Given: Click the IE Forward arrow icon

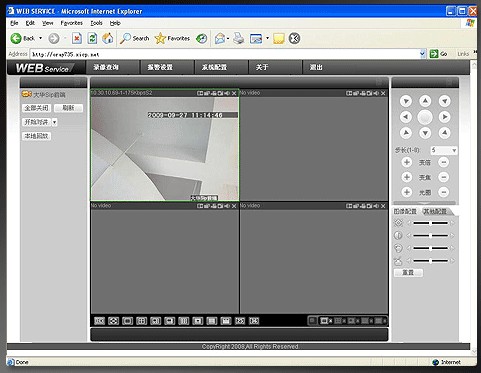Looking at the screenshot, I should (x=54, y=39).
